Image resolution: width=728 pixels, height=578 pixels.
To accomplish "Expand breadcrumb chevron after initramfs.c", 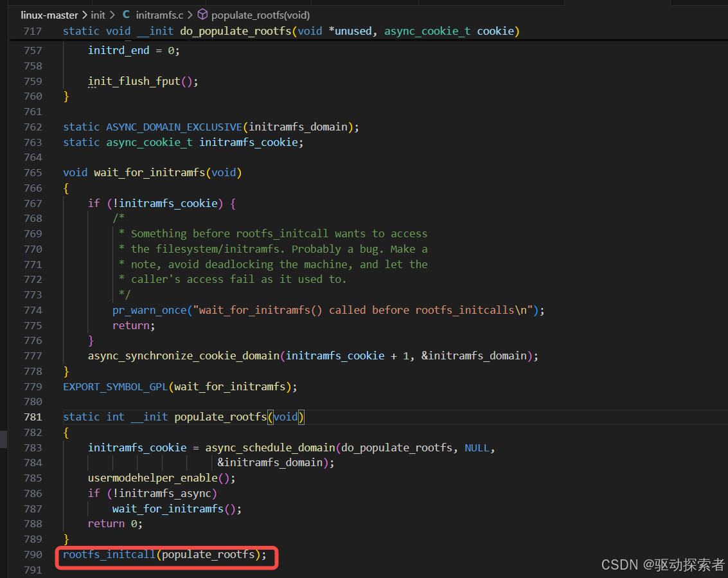I will (190, 15).
